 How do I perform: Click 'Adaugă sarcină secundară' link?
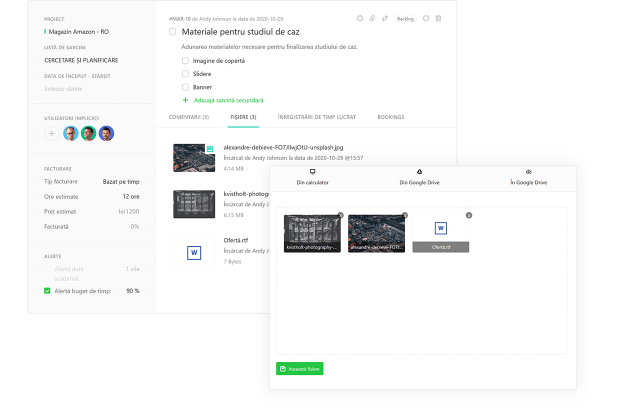(228, 100)
